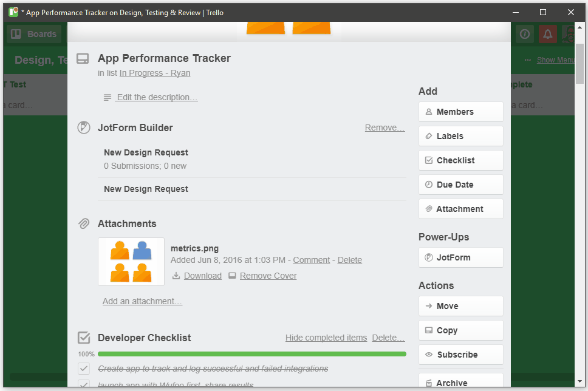Click the JotForm Builder section icon
The height and width of the screenshot is (391, 588).
[84, 128]
